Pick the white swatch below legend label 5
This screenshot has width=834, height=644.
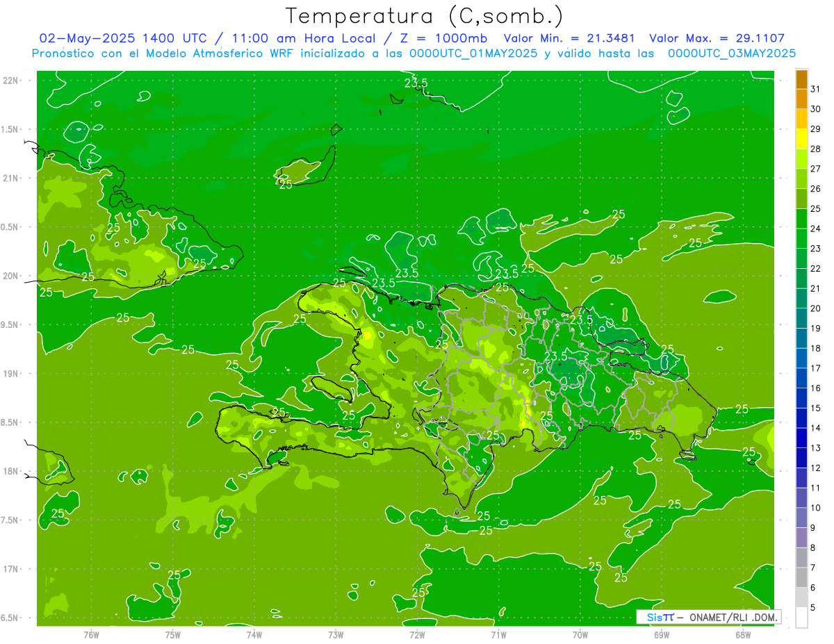(801, 618)
